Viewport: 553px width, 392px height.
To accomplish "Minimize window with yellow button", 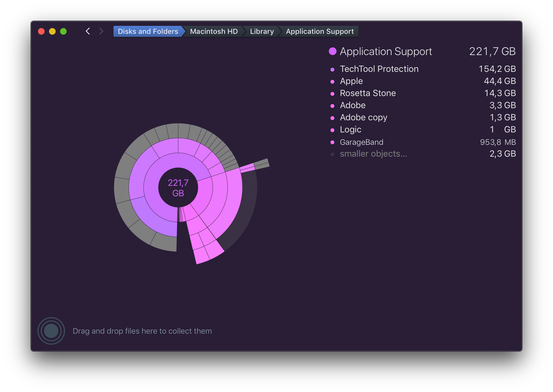I will point(52,31).
